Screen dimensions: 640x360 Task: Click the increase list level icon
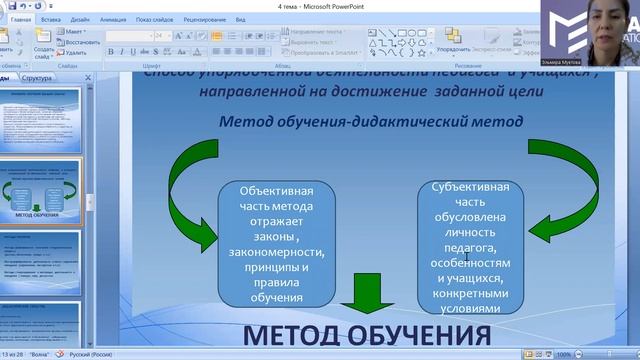tap(259, 36)
